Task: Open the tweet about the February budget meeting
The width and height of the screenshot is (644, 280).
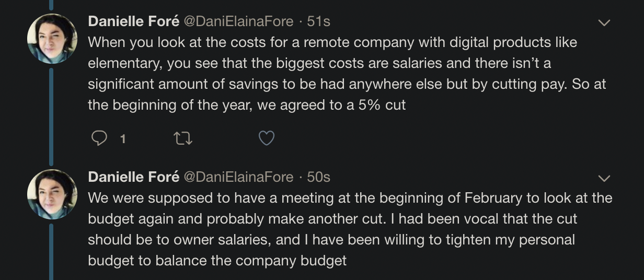Action: point(350,229)
